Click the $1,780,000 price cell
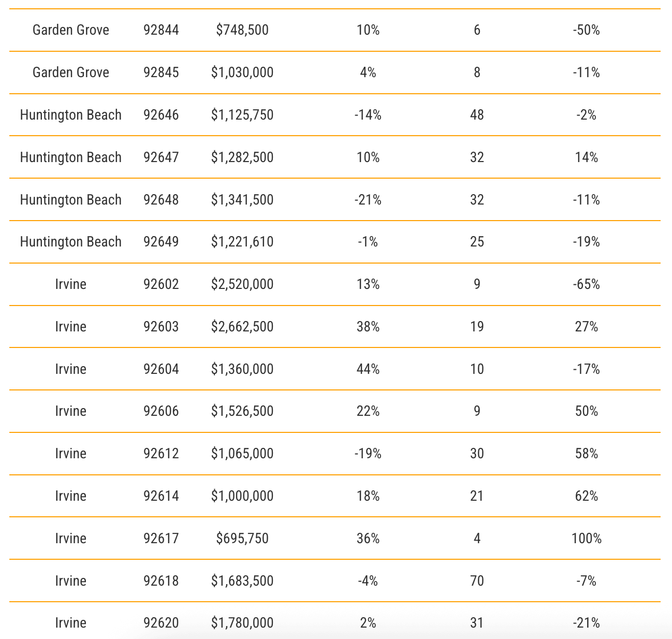Screen dimensions: 672x639 click(x=242, y=623)
